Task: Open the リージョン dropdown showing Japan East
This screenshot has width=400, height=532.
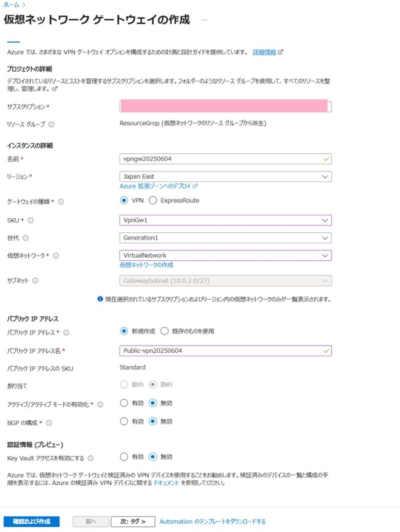Action: coord(225,177)
